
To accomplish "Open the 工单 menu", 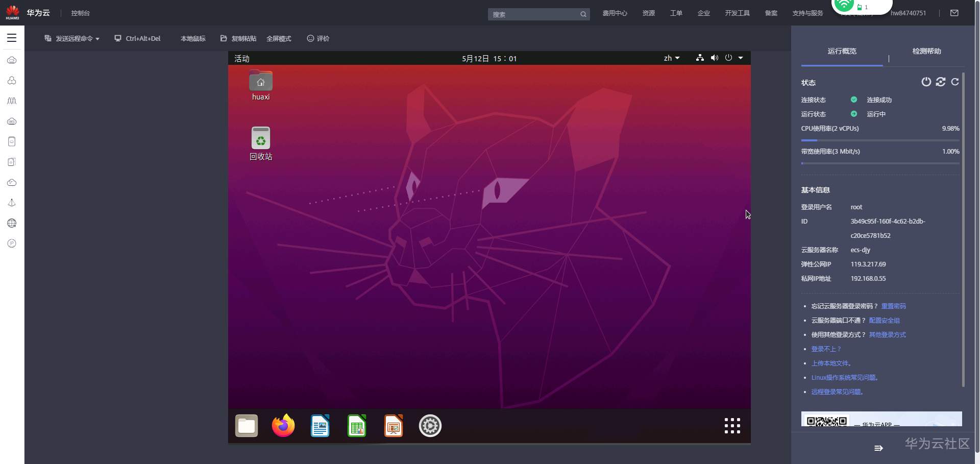I will (x=676, y=13).
